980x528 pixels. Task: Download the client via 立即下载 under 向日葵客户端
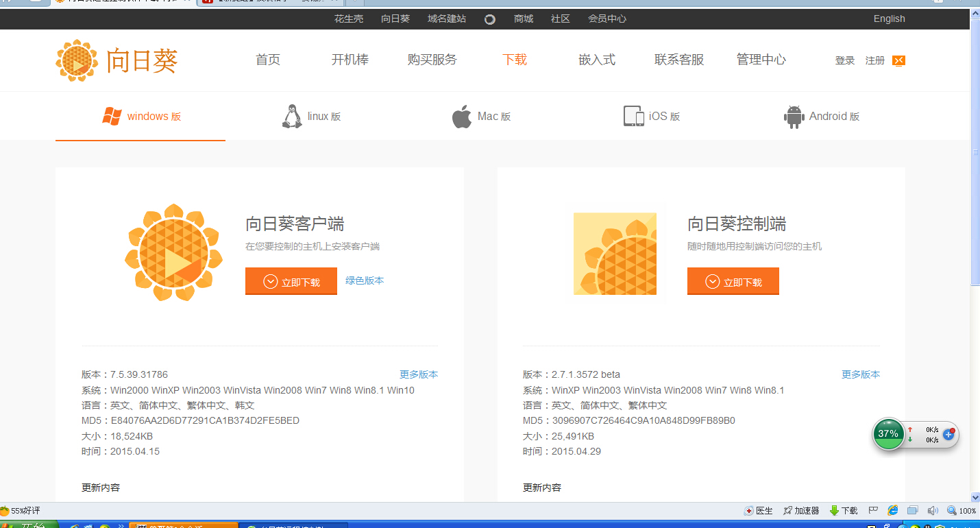click(291, 281)
